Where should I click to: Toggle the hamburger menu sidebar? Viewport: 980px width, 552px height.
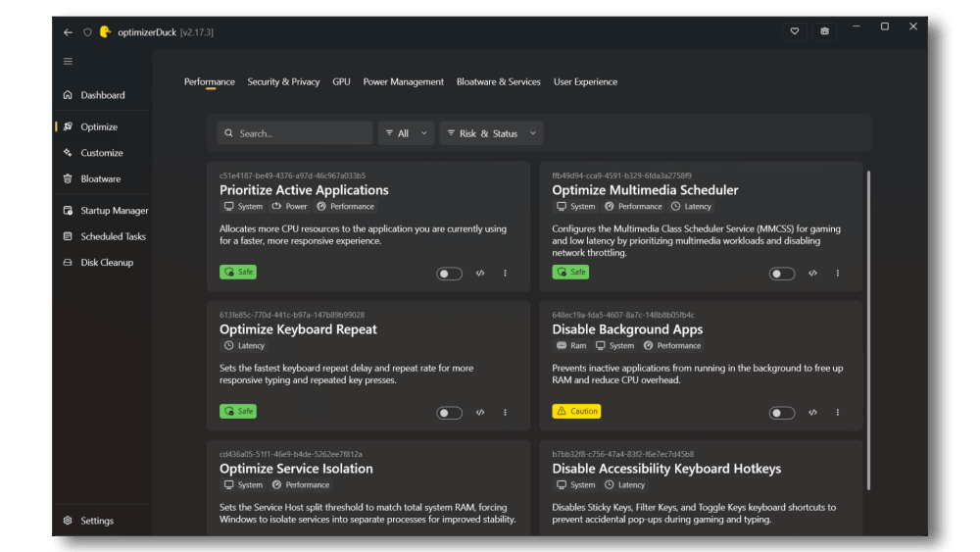click(x=69, y=61)
